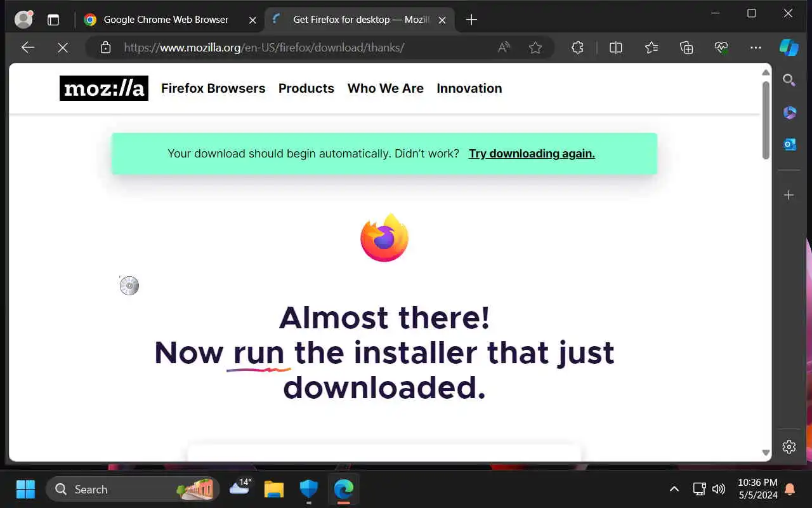Customize sidebar with plus icon

click(x=789, y=195)
